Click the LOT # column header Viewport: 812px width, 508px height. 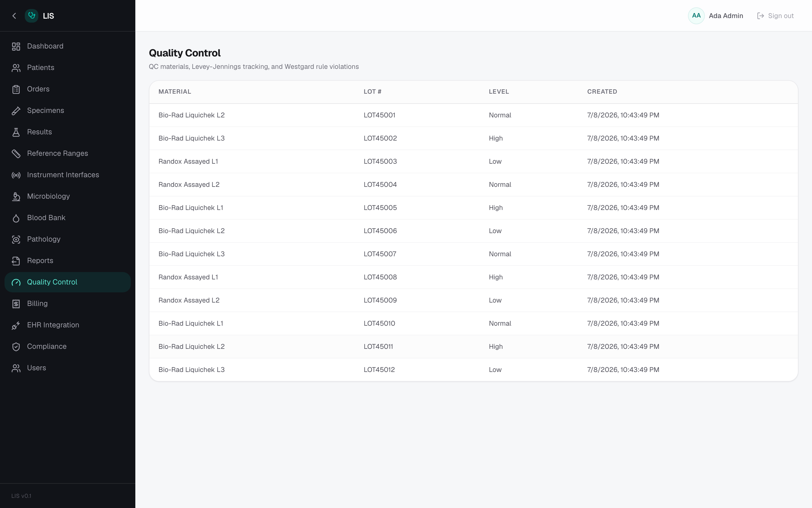click(x=372, y=92)
